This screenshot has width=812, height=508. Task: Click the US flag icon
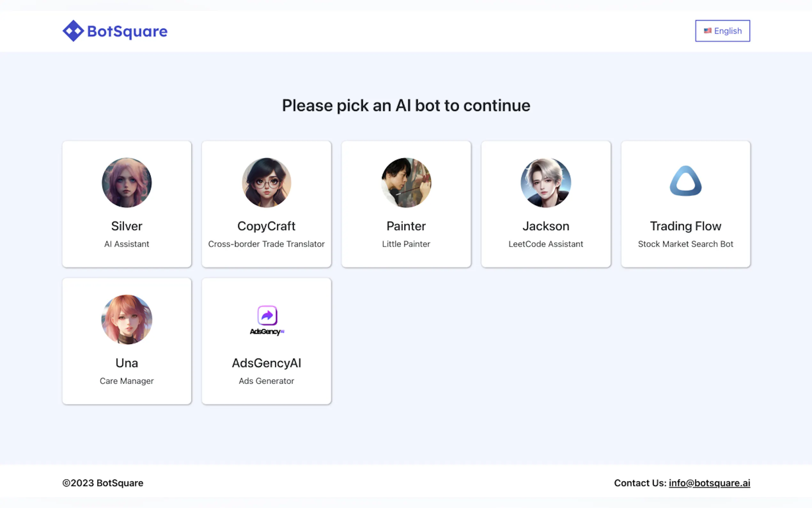coord(707,31)
